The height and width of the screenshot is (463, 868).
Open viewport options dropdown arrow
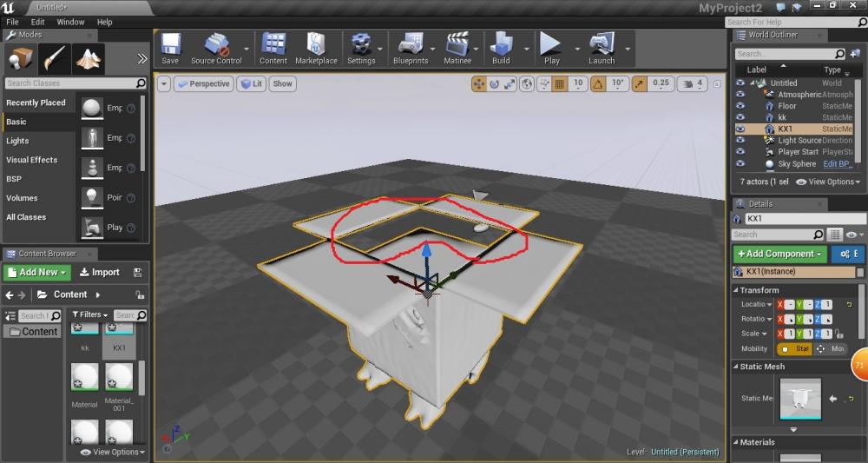(x=164, y=84)
